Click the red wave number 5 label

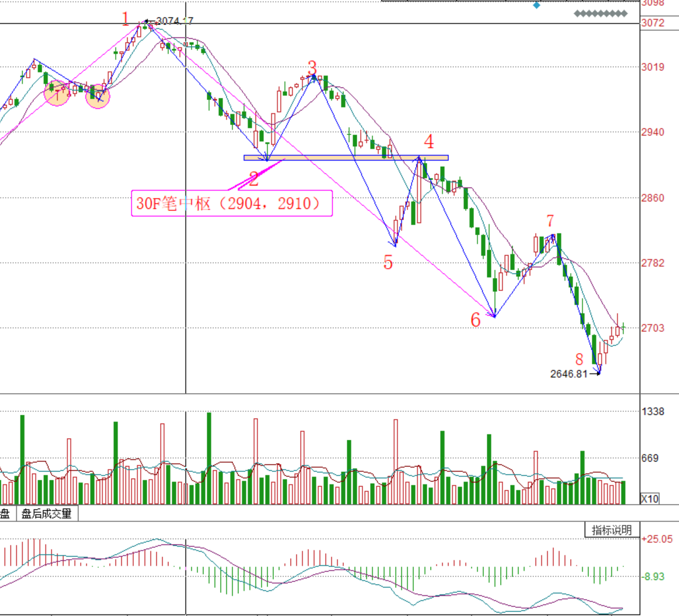(388, 262)
